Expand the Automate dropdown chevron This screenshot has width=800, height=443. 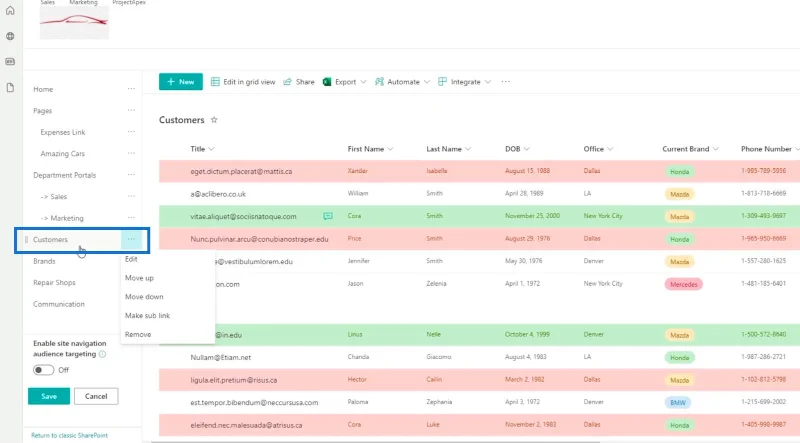click(x=427, y=82)
